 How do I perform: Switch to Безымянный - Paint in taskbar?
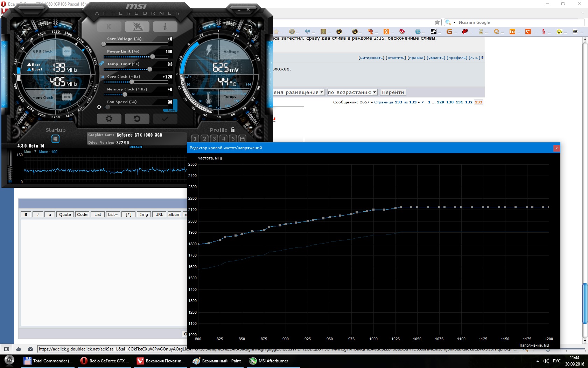pos(217,361)
